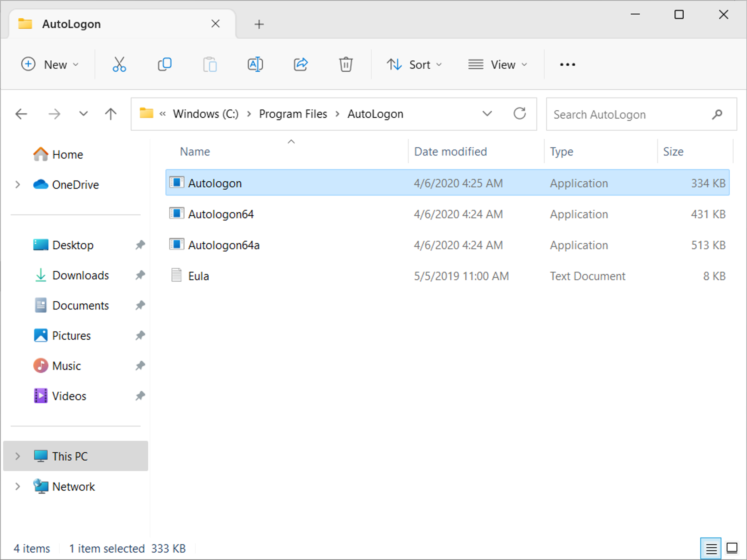747x560 pixels.
Task: Sort by the Name column header
Action: [195, 152]
